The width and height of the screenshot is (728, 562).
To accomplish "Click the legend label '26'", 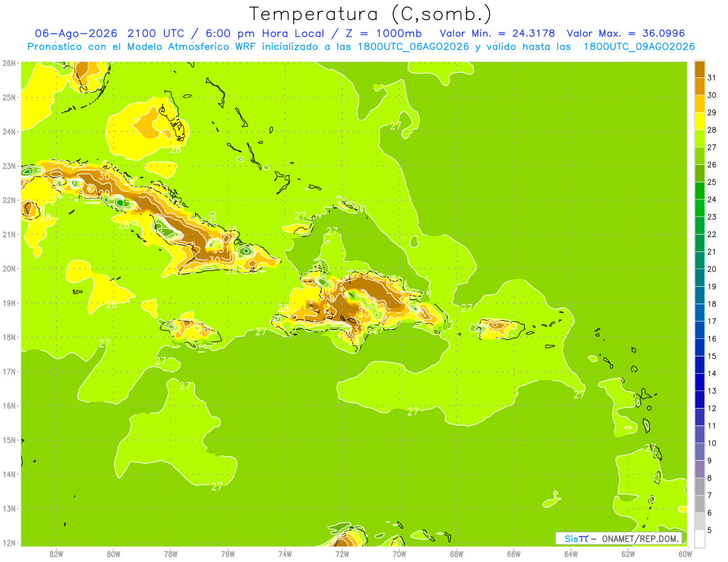I will (x=712, y=165).
